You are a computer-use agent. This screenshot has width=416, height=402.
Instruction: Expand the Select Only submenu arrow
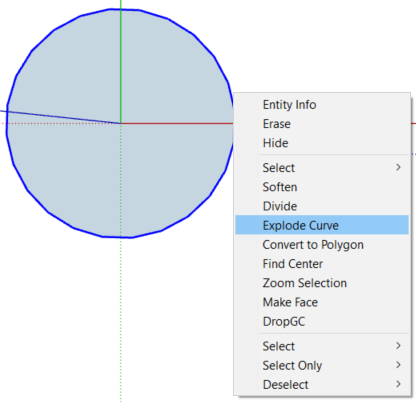(x=398, y=365)
